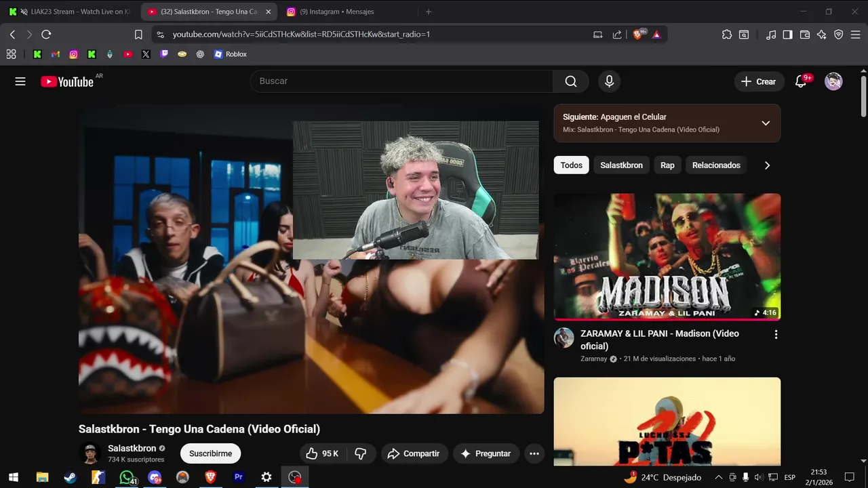Open the browser extensions puzzle icon

[x=727, y=34]
